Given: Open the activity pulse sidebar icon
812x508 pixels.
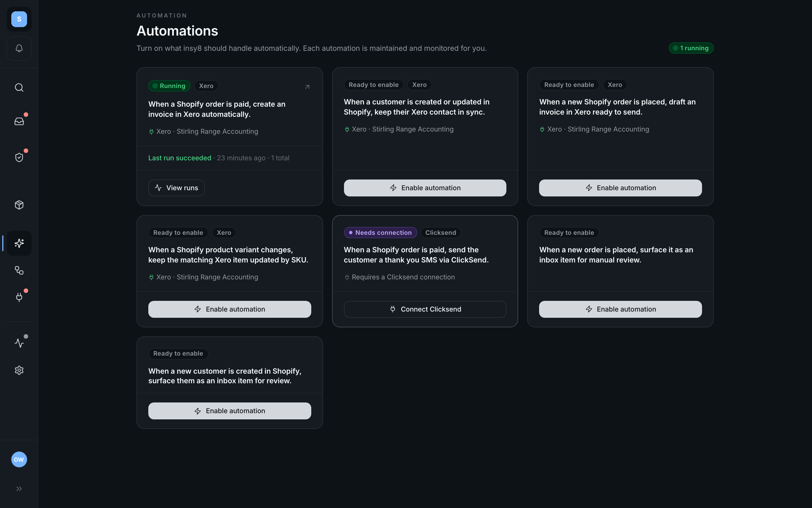Looking at the screenshot, I should (x=19, y=343).
